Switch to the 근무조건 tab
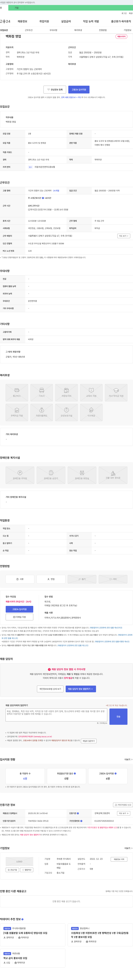 pyautogui.click(x=29, y=30)
